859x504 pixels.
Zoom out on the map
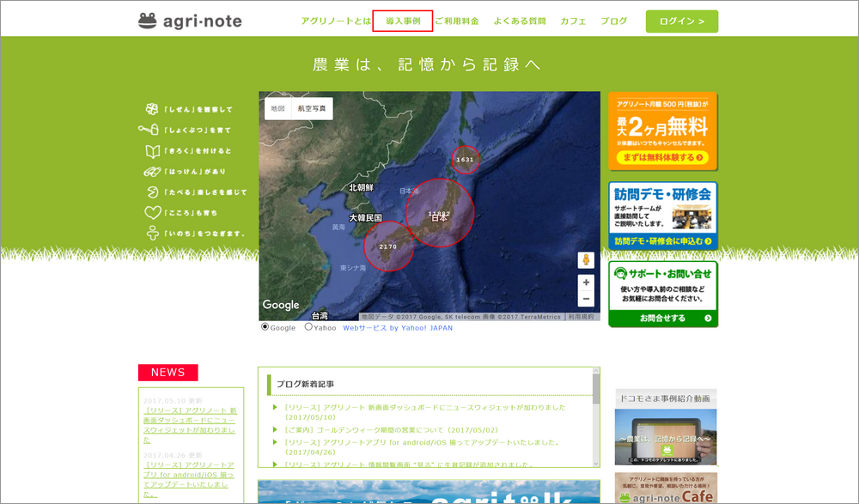tap(586, 299)
